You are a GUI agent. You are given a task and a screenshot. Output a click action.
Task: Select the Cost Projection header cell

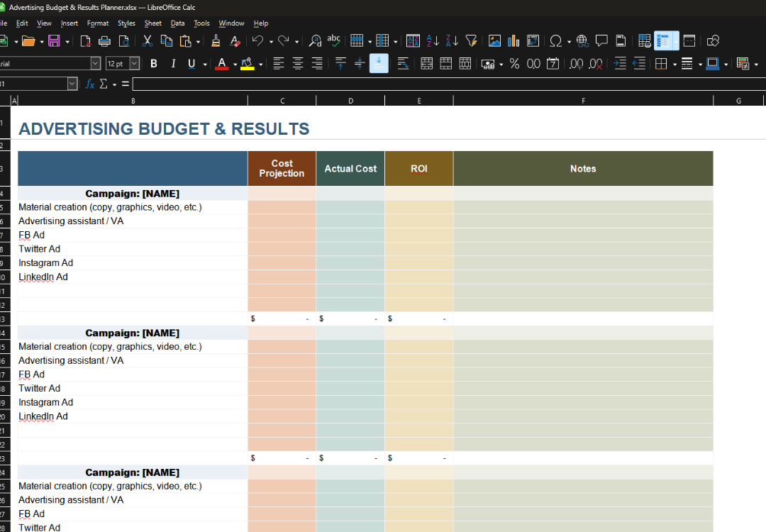tap(282, 169)
